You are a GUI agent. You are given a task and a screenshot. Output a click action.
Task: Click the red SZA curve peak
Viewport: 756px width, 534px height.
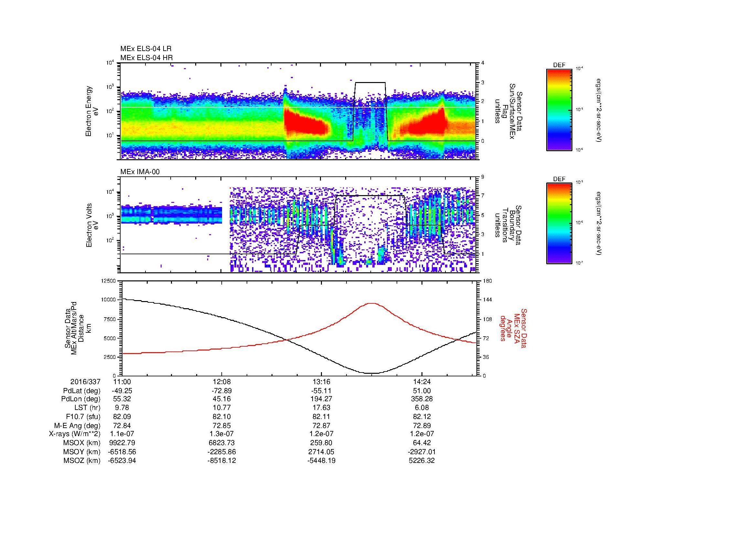point(372,303)
